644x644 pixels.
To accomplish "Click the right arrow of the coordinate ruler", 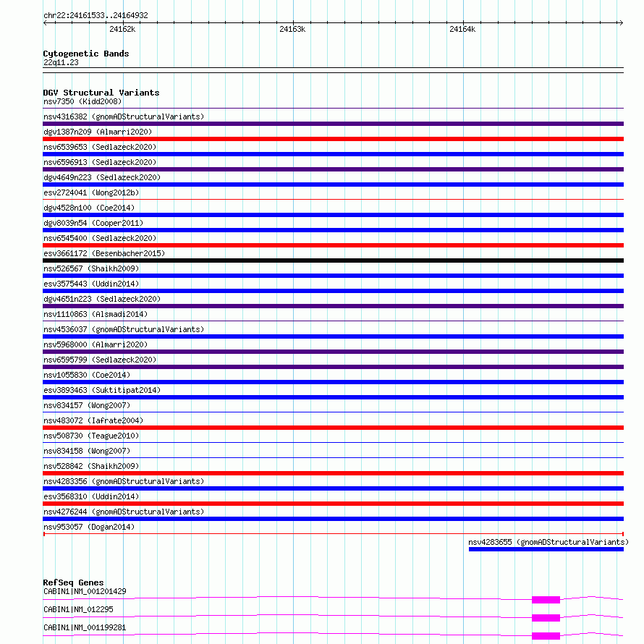I will (x=621, y=23).
